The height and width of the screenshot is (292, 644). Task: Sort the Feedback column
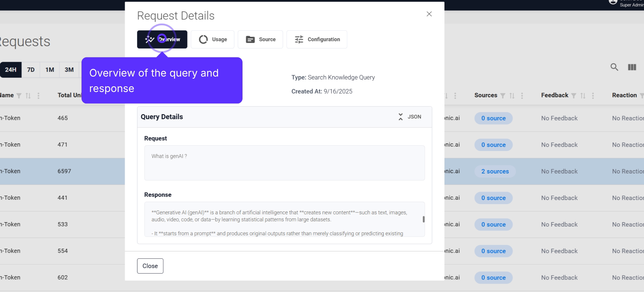(x=583, y=96)
